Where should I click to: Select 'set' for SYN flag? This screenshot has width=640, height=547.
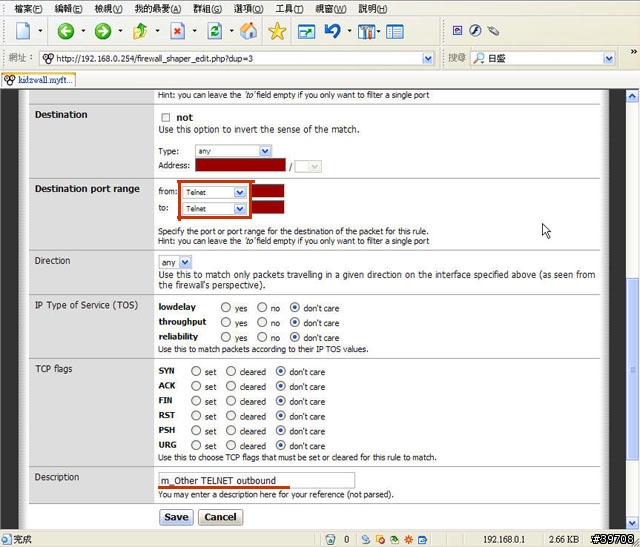pyautogui.click(x=196, y=371)
